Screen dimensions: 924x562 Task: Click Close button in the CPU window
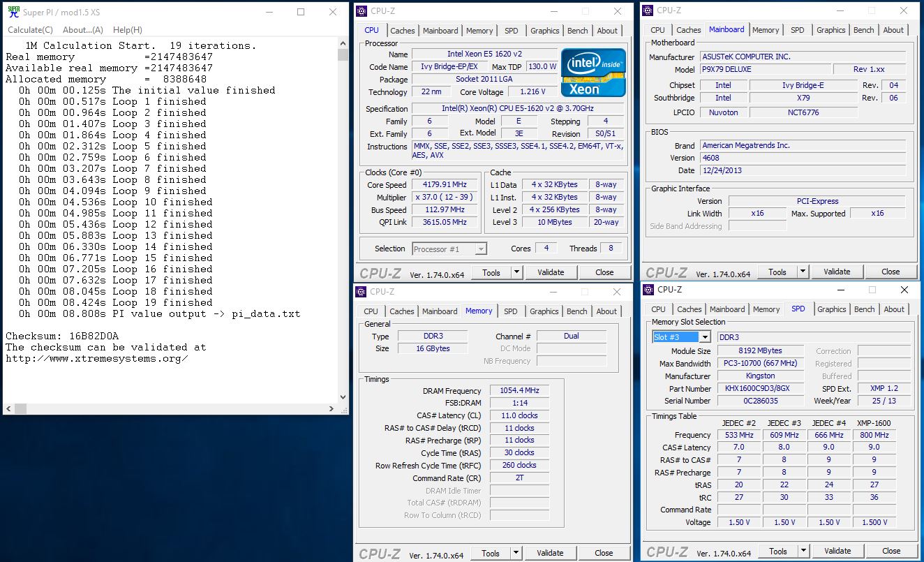pos(604,272)
